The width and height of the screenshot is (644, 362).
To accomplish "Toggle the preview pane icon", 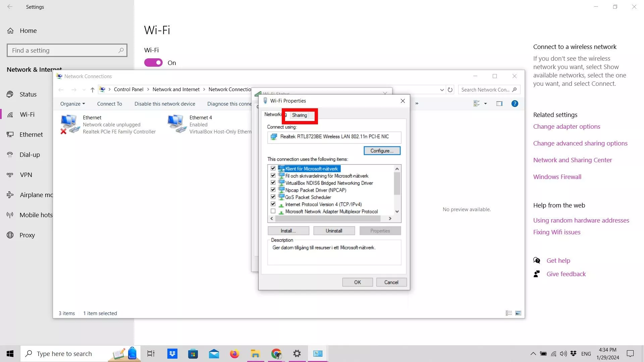I will coord(499,104).
